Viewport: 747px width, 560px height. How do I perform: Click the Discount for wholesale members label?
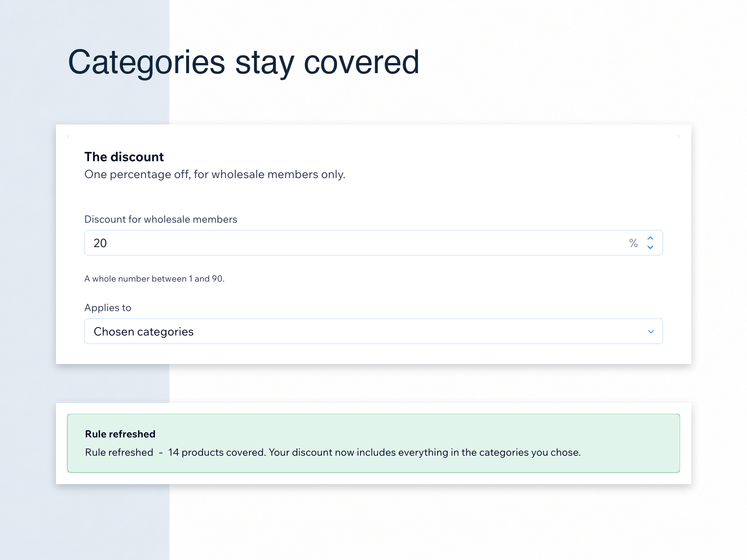pos(161,219)
